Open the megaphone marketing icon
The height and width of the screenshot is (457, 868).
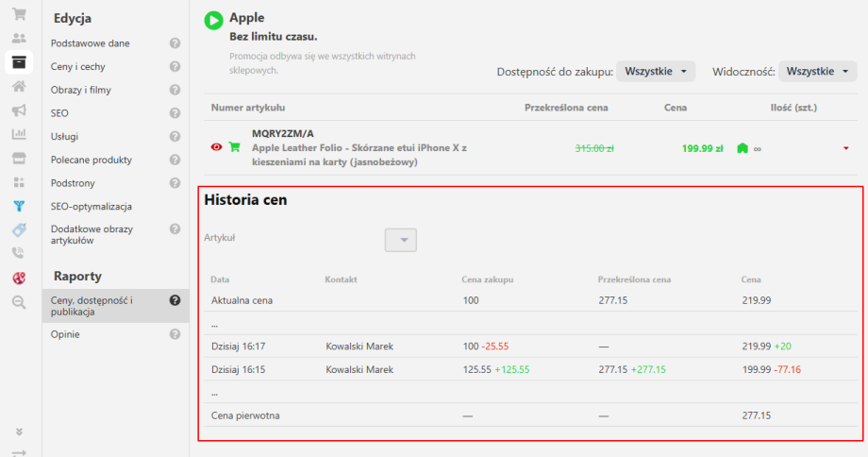pyautogui.click(x=19, y=110)
